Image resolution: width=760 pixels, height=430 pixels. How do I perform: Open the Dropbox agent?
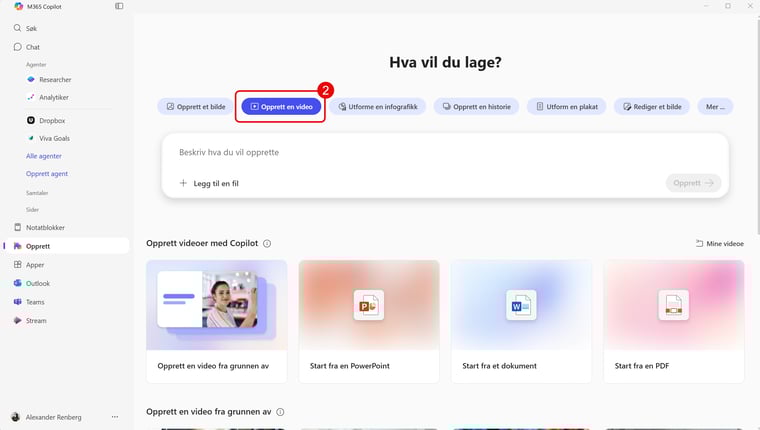[46, 120]
